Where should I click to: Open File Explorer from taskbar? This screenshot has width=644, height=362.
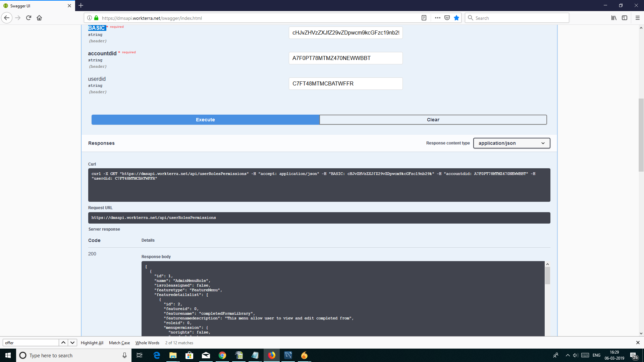173,355
